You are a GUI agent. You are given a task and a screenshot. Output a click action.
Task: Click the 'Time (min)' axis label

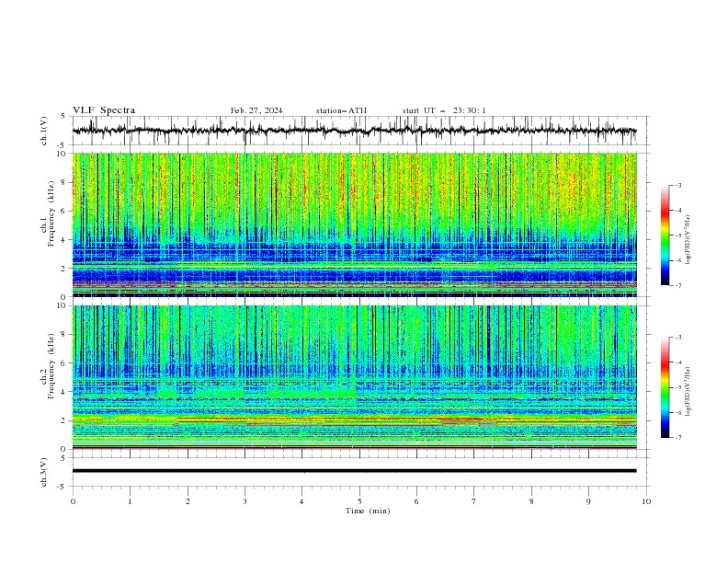368,511
